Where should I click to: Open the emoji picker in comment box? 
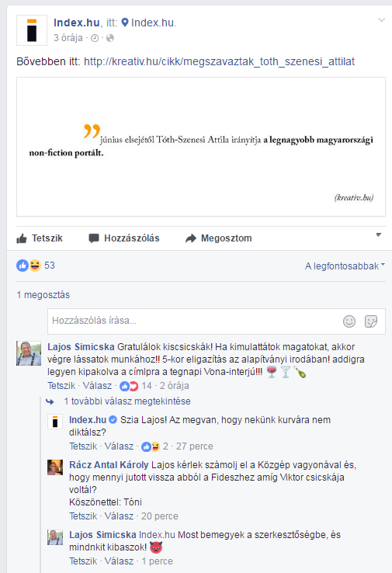click(x=349, y=321)
